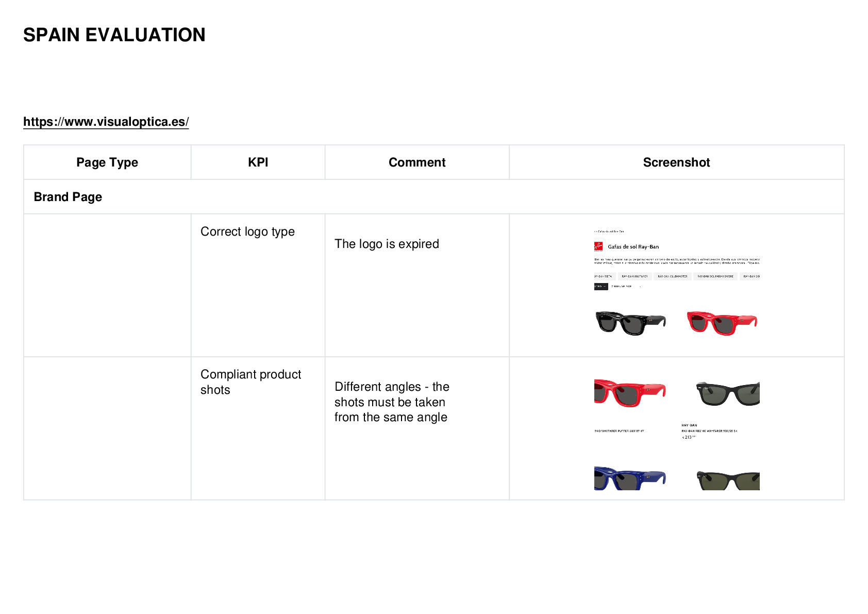
Task: Click the black sunglasses in the first screenshot
Action: coord(630,323)
